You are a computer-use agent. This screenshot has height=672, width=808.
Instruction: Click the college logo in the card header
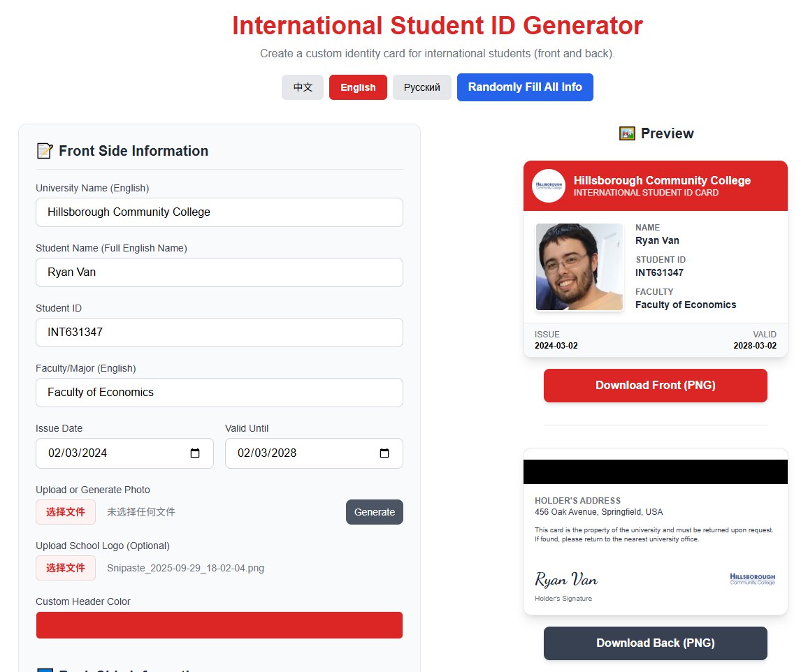pyautogui.click(x=548, y=186)
